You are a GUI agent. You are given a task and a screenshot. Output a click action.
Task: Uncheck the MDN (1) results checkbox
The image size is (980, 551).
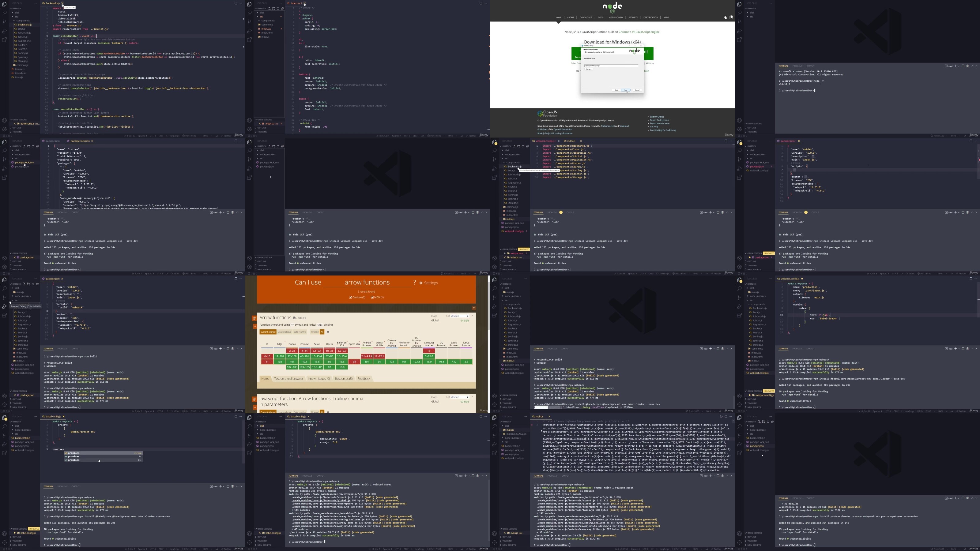click(372, 297)
